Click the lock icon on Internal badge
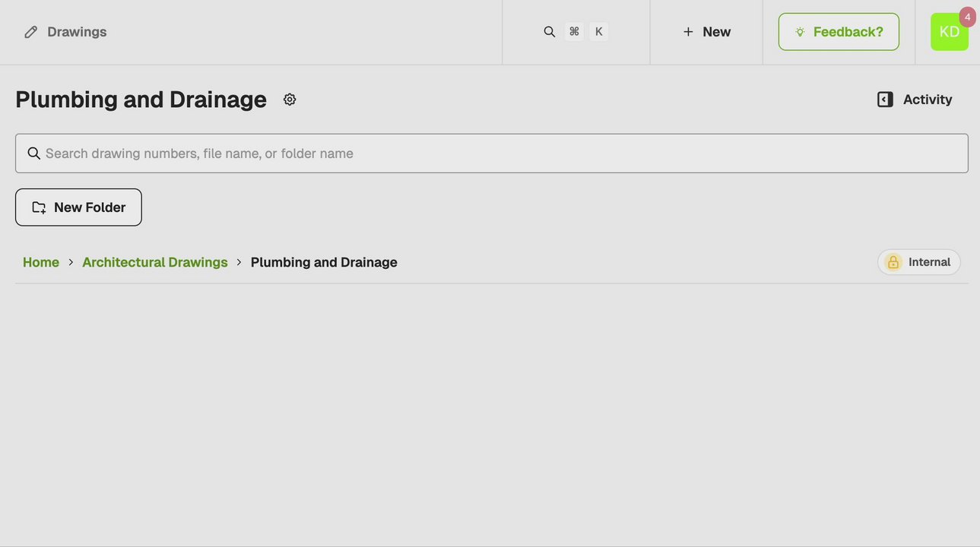 click(x=893, y=262)
